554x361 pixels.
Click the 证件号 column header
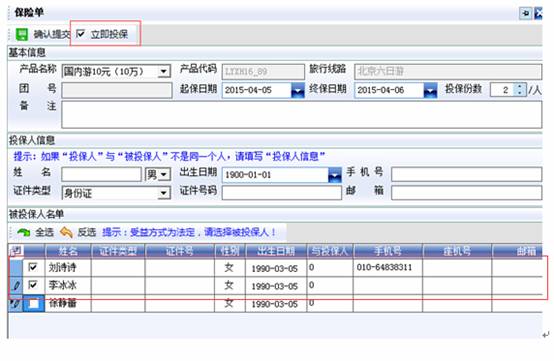(179, 251)
